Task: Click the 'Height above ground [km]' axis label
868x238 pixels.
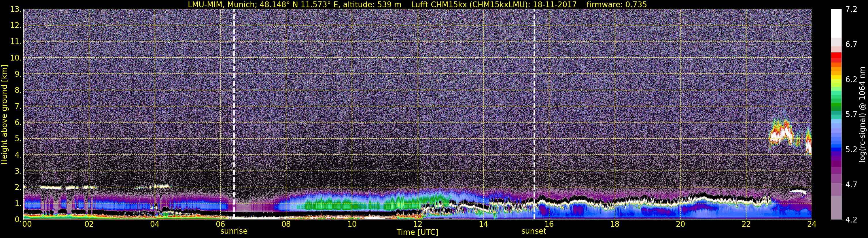Action: 4,114
